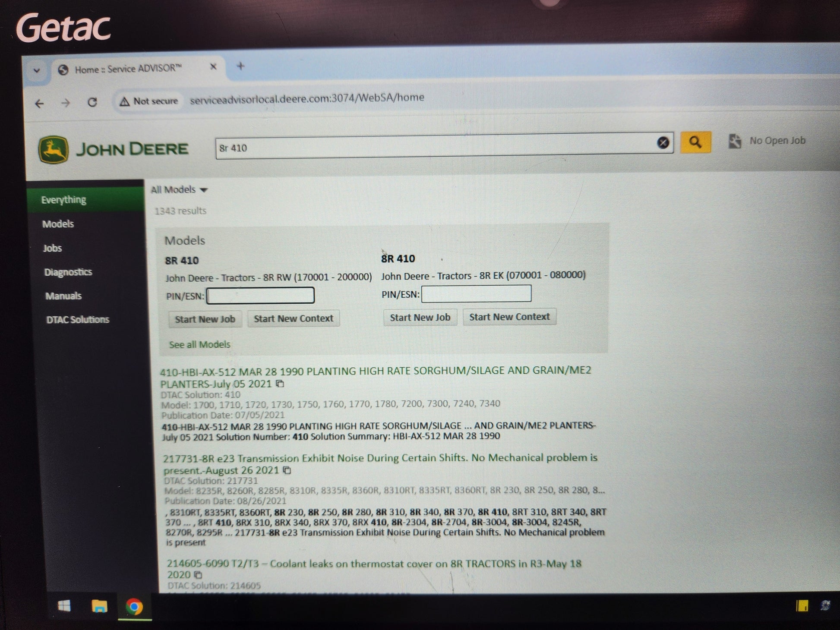Select Jobs in the sidebar

[x=52, y=248]
